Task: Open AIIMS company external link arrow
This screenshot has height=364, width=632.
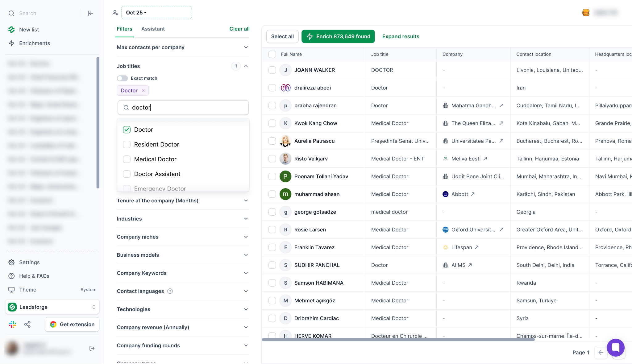Action: (x=470, y=265)
